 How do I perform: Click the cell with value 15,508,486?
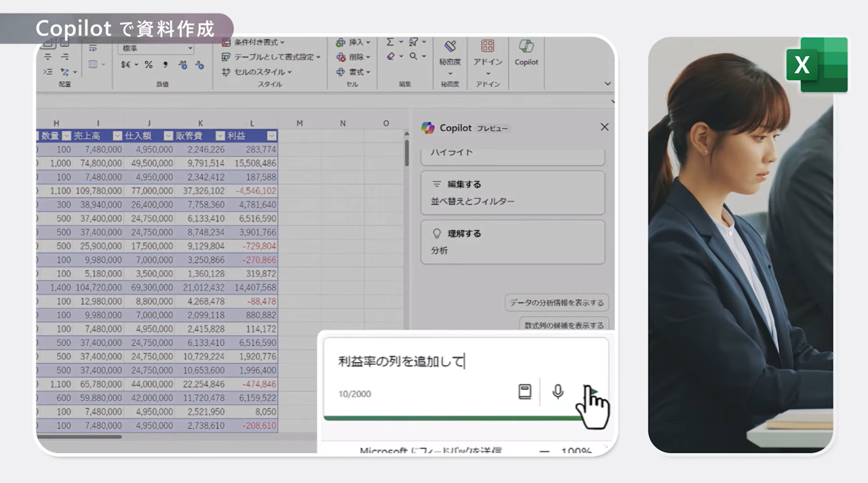(x=252, y=163)
